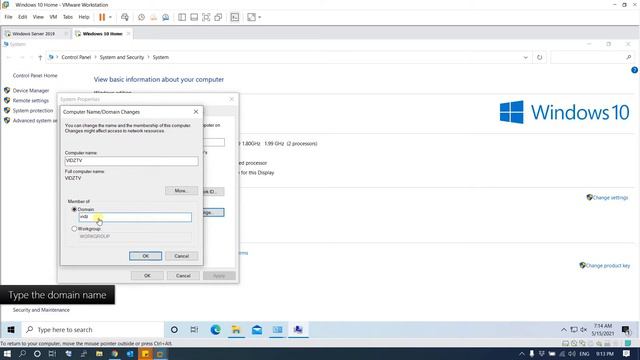
Task: Click the More... button in the dialog
Action: [x=181, y=191]
